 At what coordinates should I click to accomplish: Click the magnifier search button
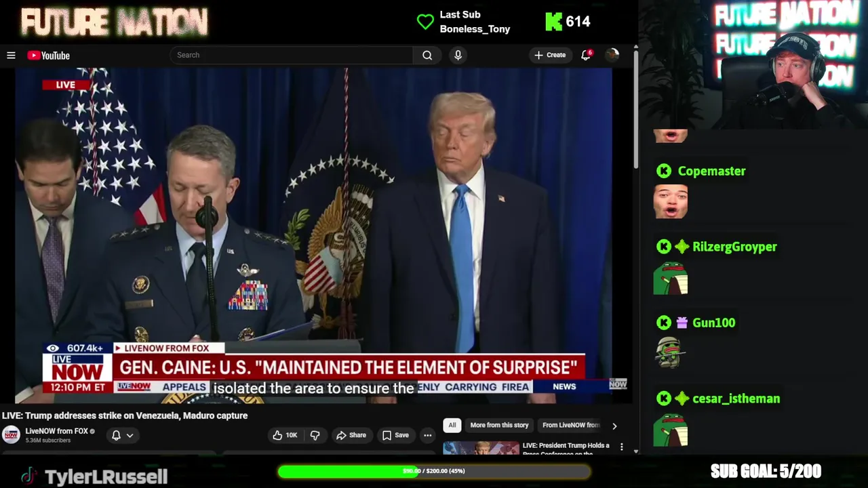coord(427,55)
